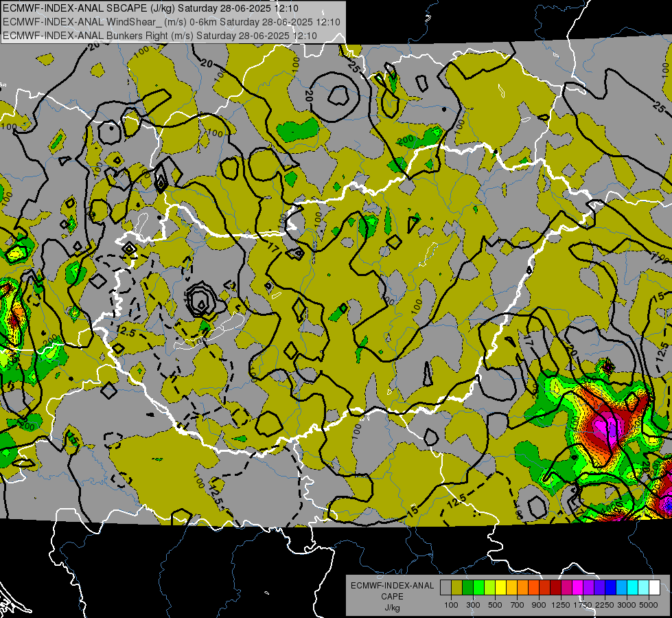The width and height of the screenshot is (672, 618).
Task: Click the gray swatch in the CAPE legend
Action: click(445, 587)
